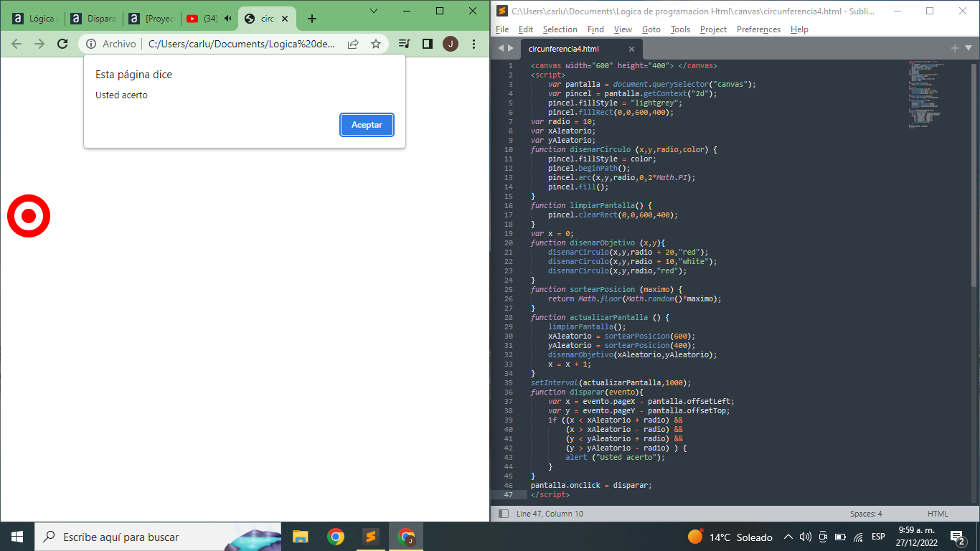Click line number 35 in the gutter
This screenshot has width=980, height=551.
point(509,383)
